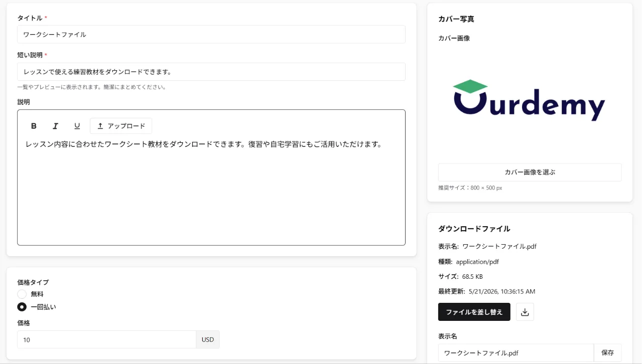The height and width of the screenshot is (364, 642).
Task: Toggle italic formatting in description editor
Action: point(56,126)
